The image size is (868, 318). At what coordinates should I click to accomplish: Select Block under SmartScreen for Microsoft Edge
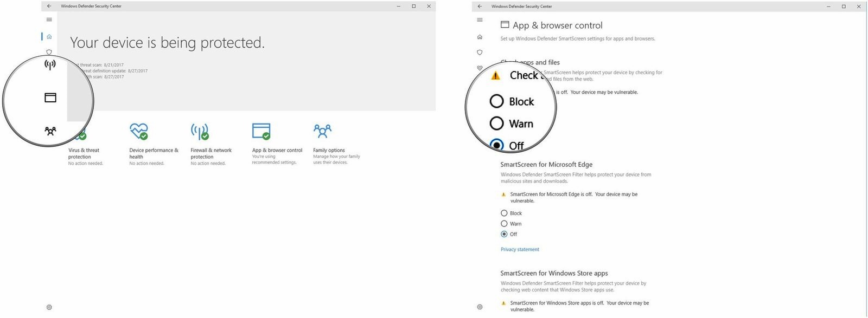(x=504, y=213)
